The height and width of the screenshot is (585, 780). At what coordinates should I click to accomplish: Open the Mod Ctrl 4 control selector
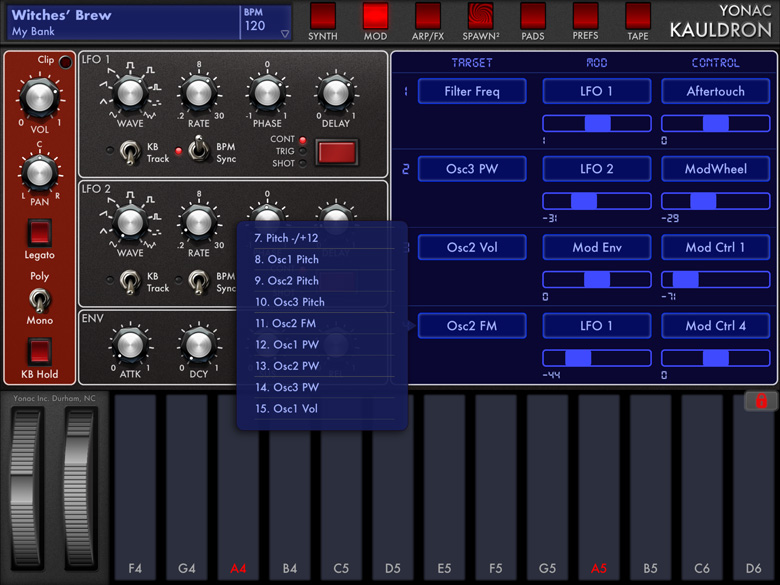click(716, 326)
